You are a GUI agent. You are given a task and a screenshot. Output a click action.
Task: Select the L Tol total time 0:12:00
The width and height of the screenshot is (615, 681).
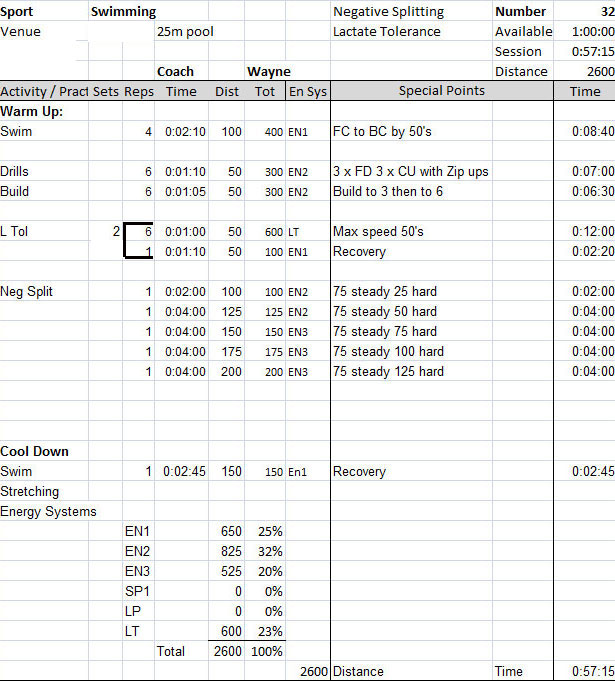pyautogui.click(x=593, y=231)
